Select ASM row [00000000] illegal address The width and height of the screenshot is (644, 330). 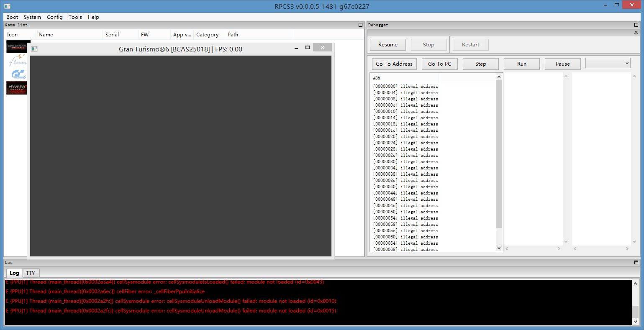(405, 87)
